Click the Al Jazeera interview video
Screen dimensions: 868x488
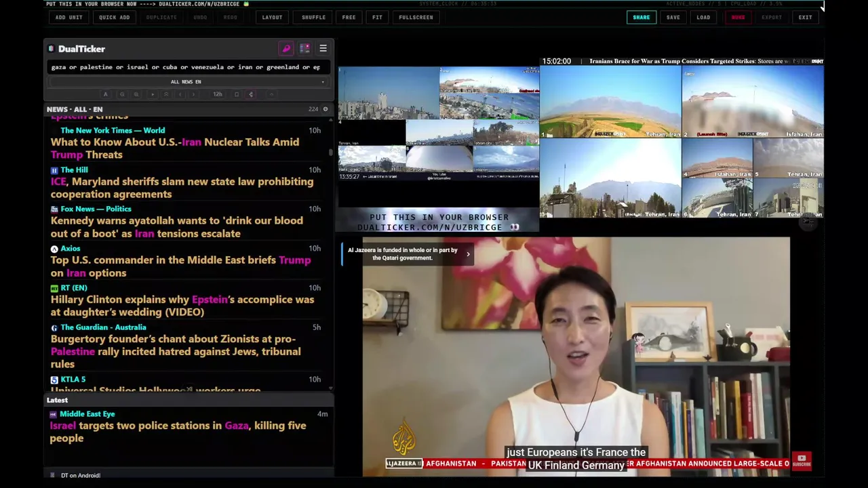click(576, 356)
